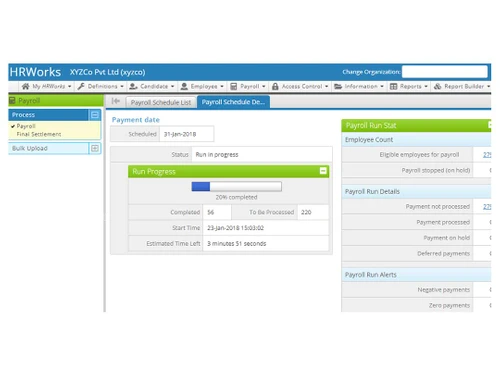Click the Access Control lock icon

coord(275,86)
